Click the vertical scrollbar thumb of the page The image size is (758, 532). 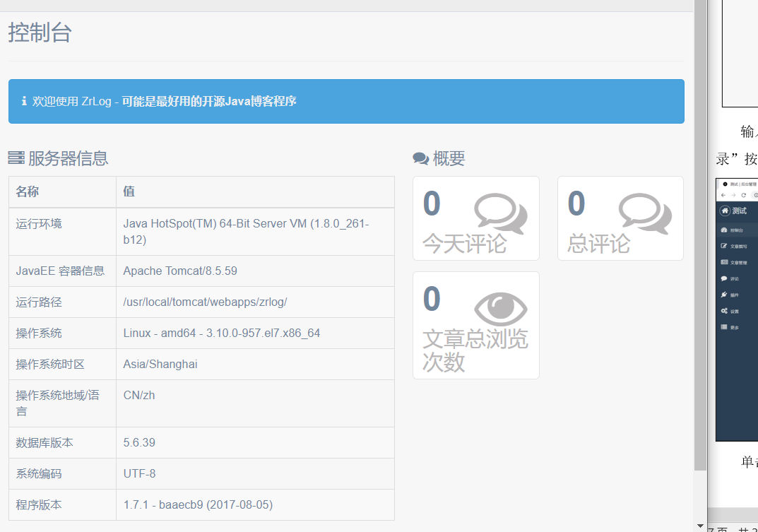tap(700, 235)
